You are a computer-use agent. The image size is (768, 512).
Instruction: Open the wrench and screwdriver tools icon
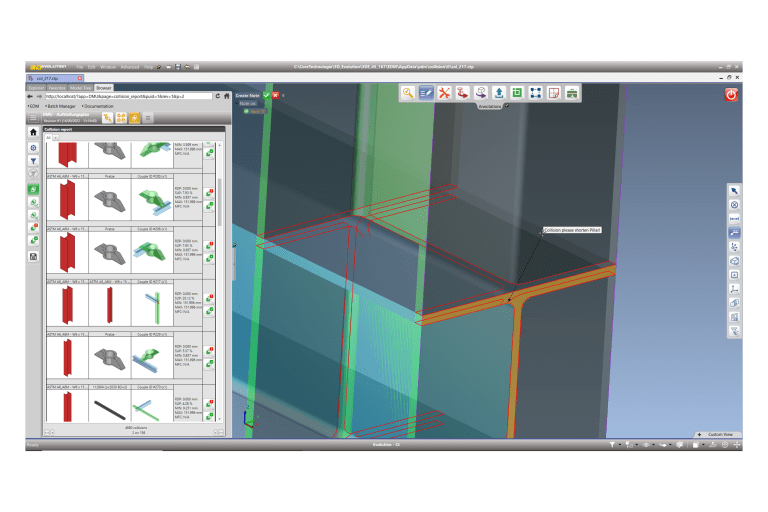click(x=445, y=93)
